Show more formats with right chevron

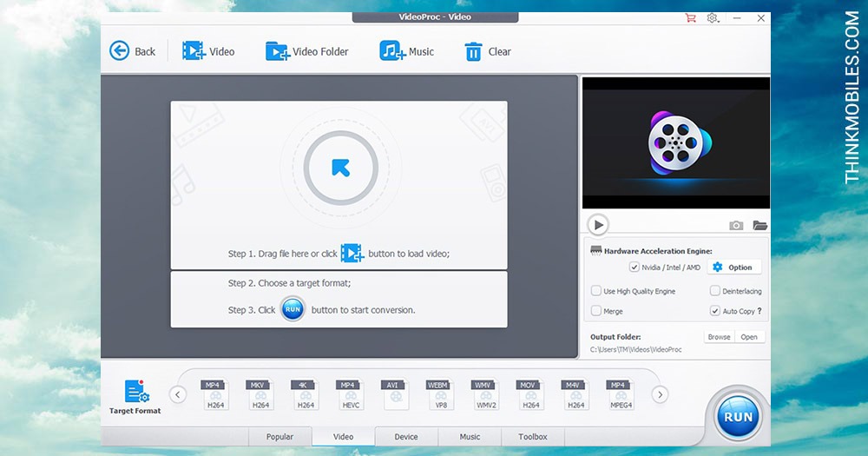click(x=660, y=394)
